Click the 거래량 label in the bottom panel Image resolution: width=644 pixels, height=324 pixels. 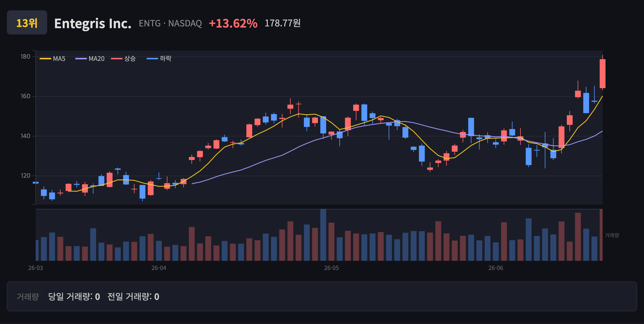[x=27, y=296]
